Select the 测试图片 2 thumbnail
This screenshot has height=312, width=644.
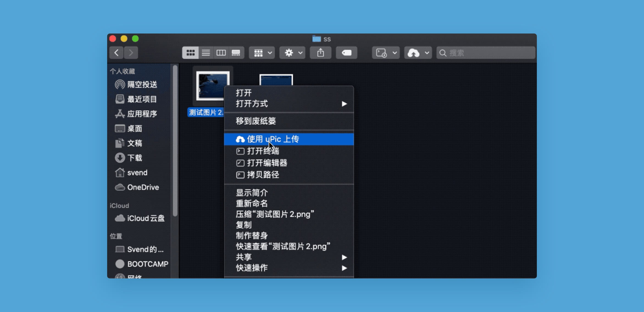point(213,86)
